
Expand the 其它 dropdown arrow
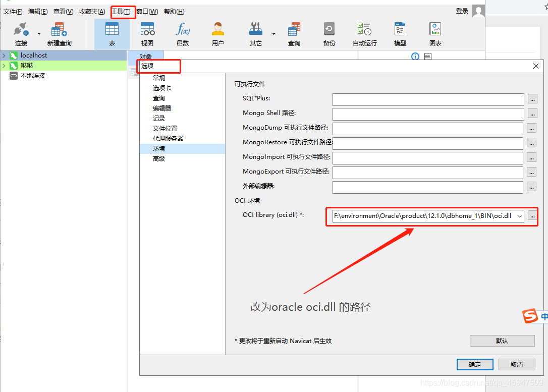click(273, 34)
